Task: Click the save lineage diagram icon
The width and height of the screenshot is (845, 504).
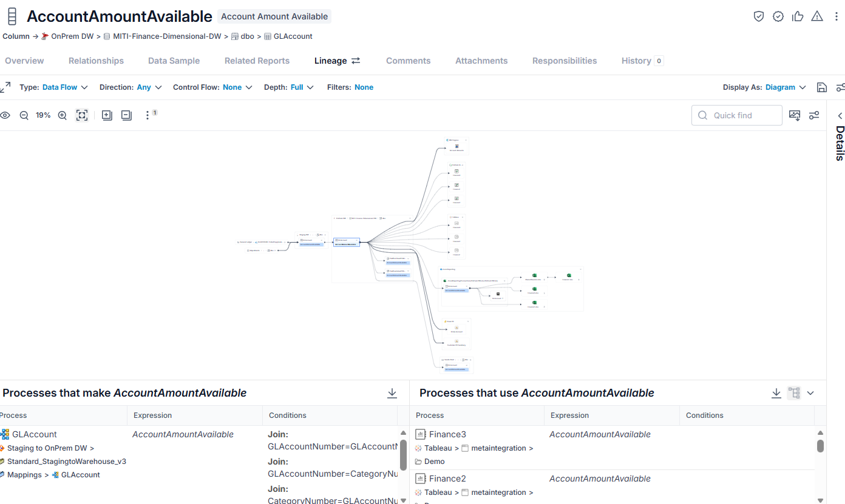Action: click(x=822, y=87)
